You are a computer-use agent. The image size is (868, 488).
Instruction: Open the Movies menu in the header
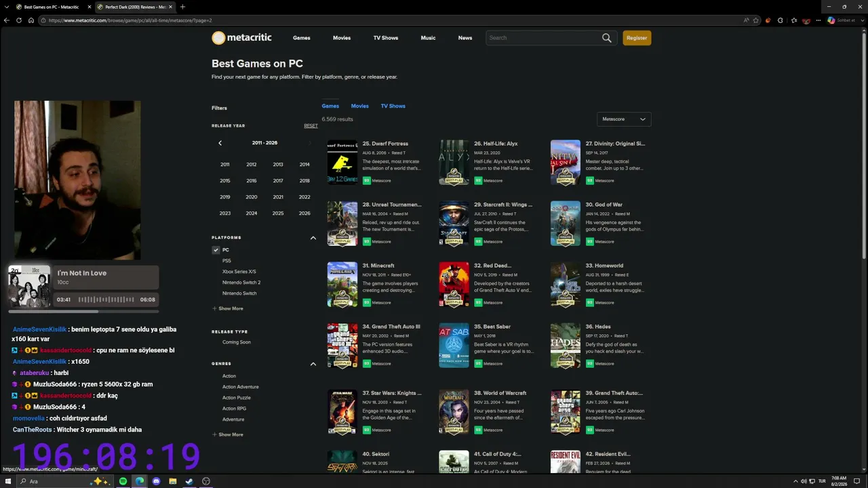tap(342, 38)
